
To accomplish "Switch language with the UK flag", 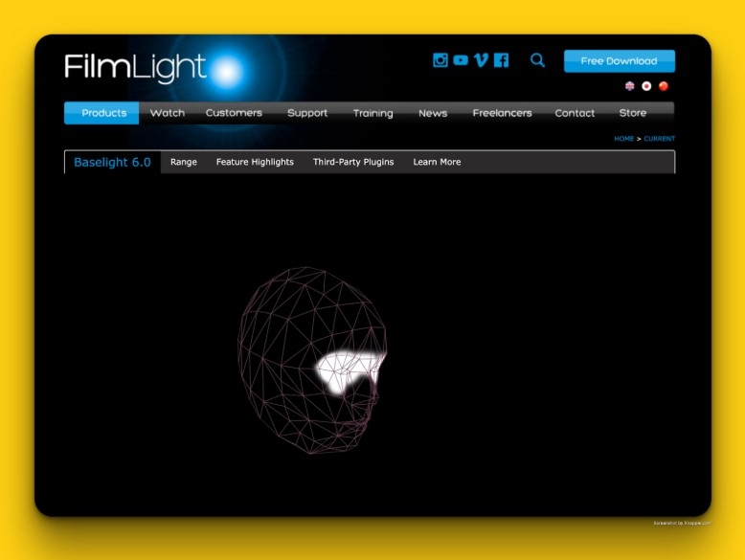I will click(x=629, y=86).
